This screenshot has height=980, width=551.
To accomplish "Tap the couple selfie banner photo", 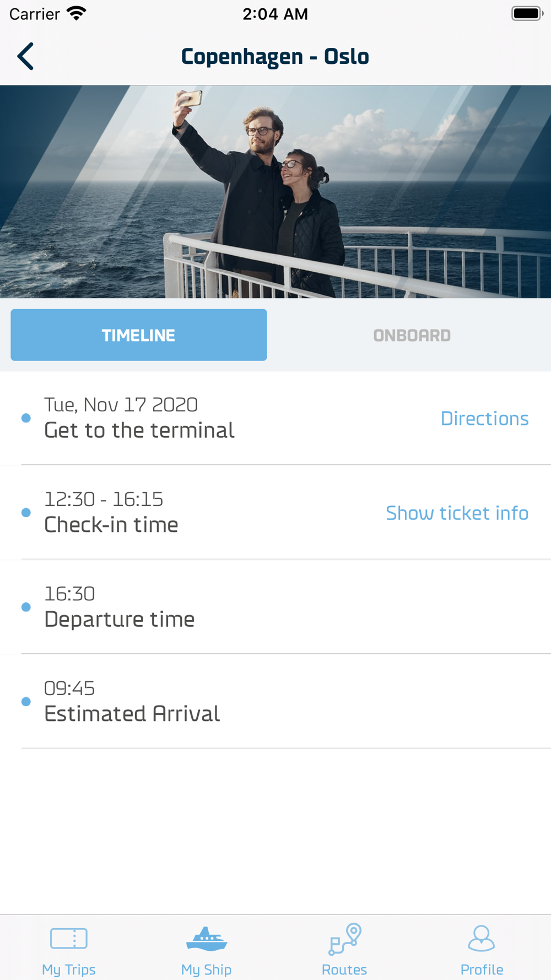I will (275, 192).
